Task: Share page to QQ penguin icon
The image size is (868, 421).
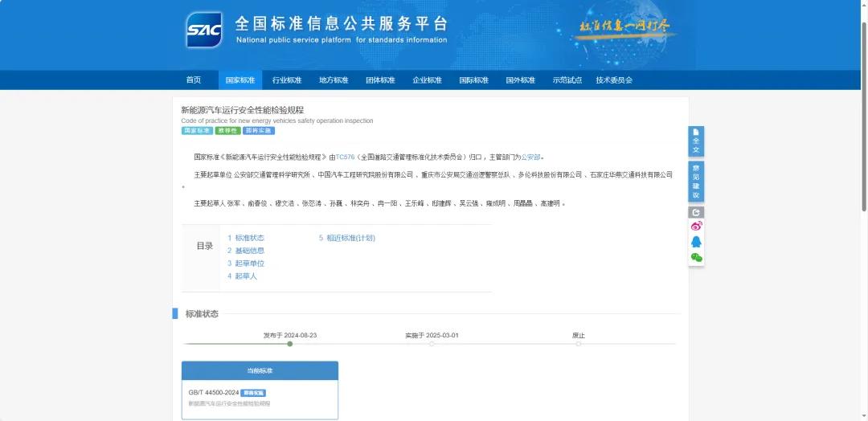Action: 696,242
